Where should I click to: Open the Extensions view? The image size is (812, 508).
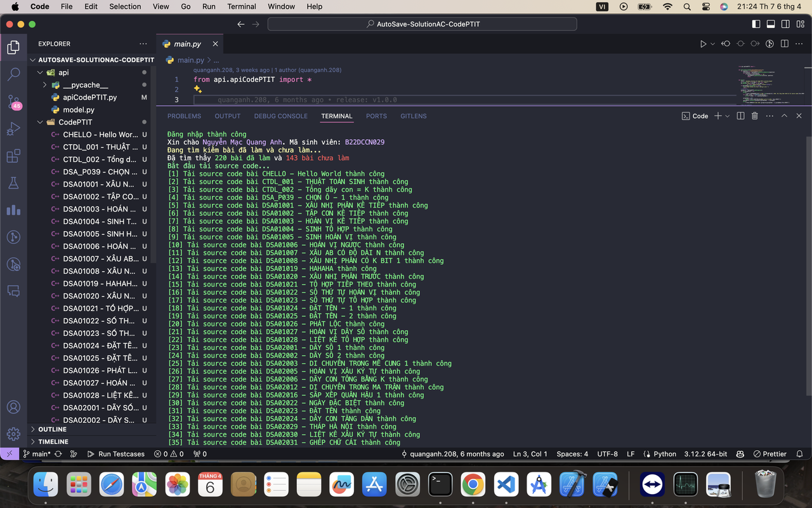[13, 156]
